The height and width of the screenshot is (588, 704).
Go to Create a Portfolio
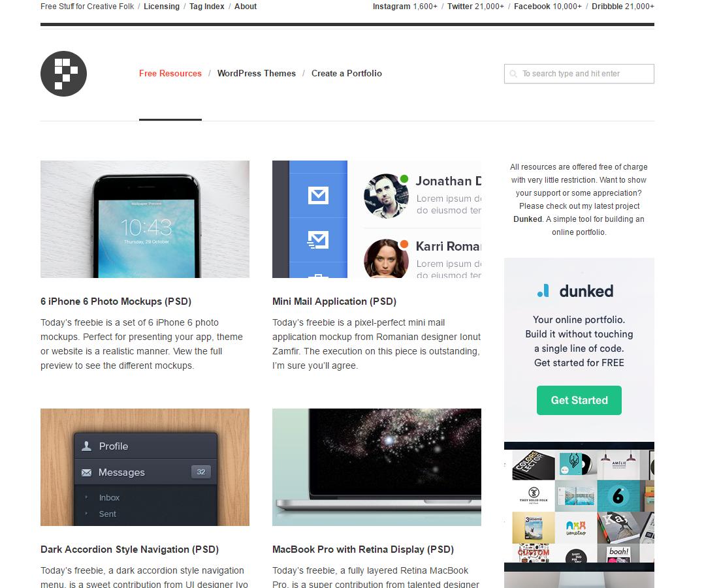coord(347,74)
